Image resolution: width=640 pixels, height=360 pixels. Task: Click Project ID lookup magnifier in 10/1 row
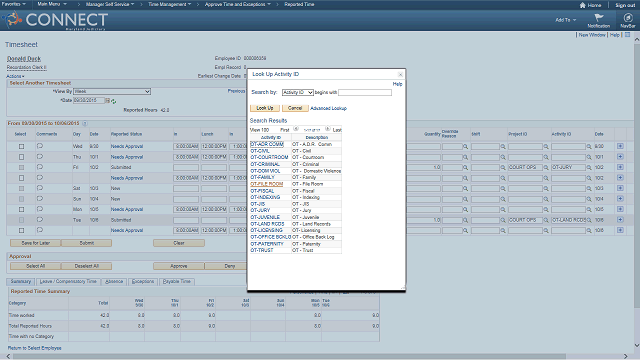(546, 157)
